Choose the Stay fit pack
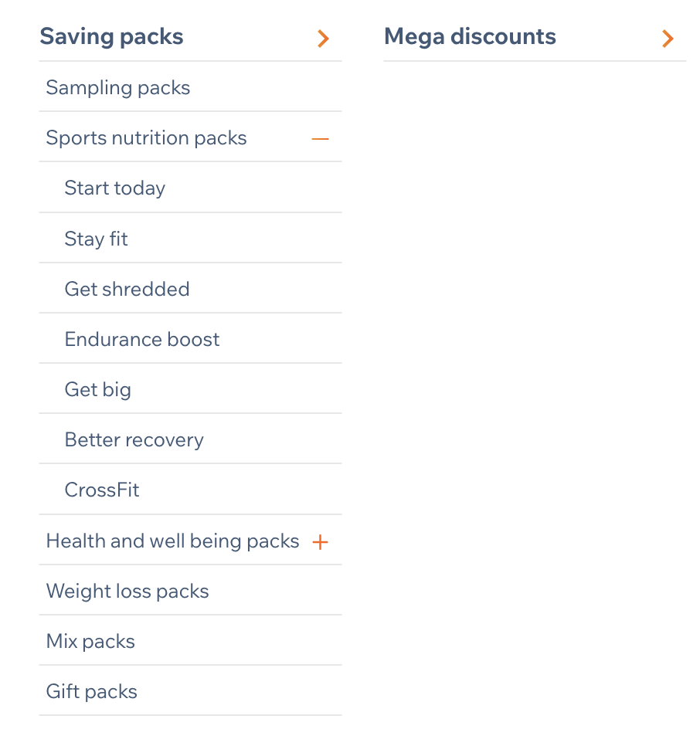 coord(96,239)
